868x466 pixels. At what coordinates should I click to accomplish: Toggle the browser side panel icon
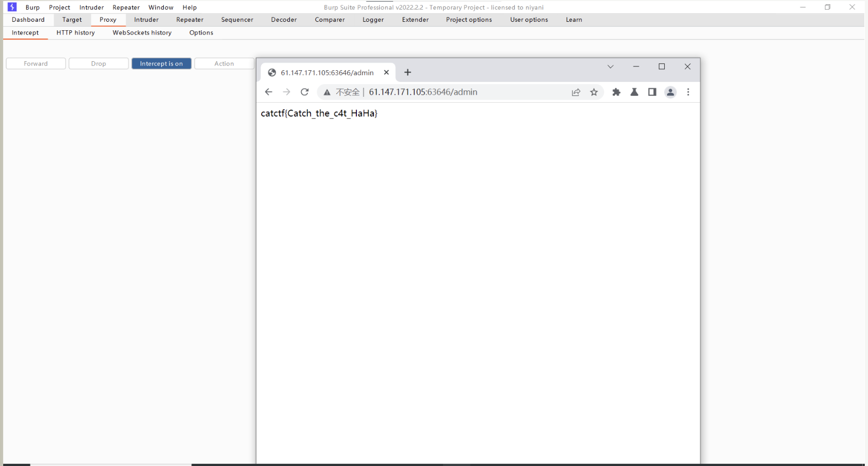tap(652, 92)
